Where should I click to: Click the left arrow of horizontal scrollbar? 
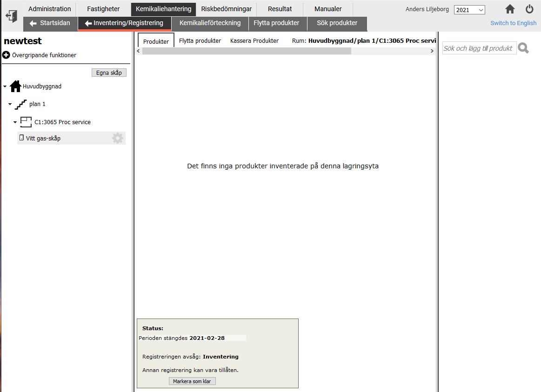click(139, 51)
